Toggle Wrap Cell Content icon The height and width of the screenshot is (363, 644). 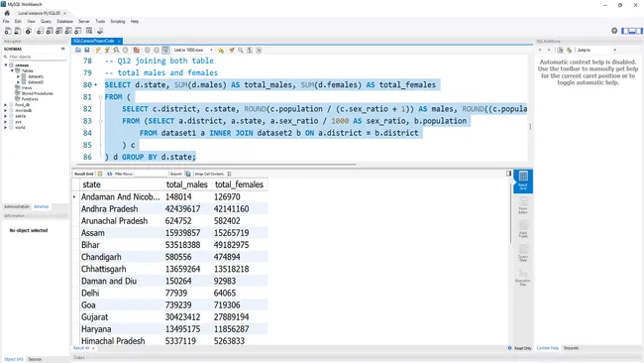(229, 174)
